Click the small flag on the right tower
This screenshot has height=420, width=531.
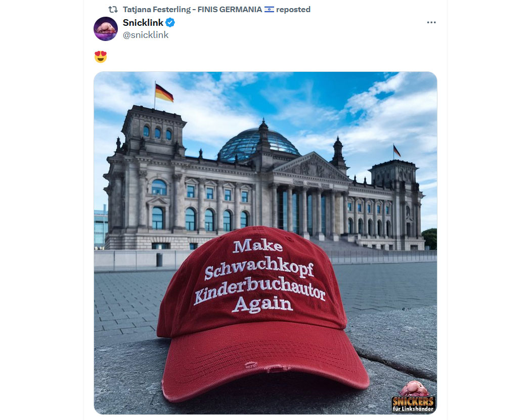396,150
